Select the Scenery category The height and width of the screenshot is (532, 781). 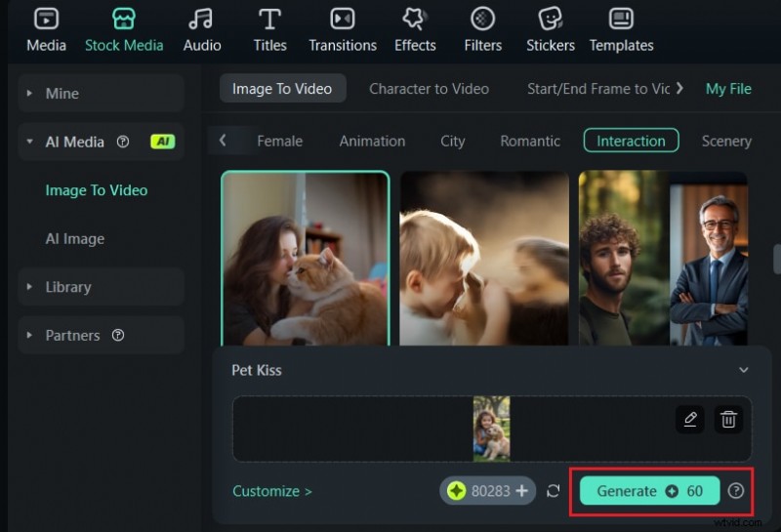(726, 141)
